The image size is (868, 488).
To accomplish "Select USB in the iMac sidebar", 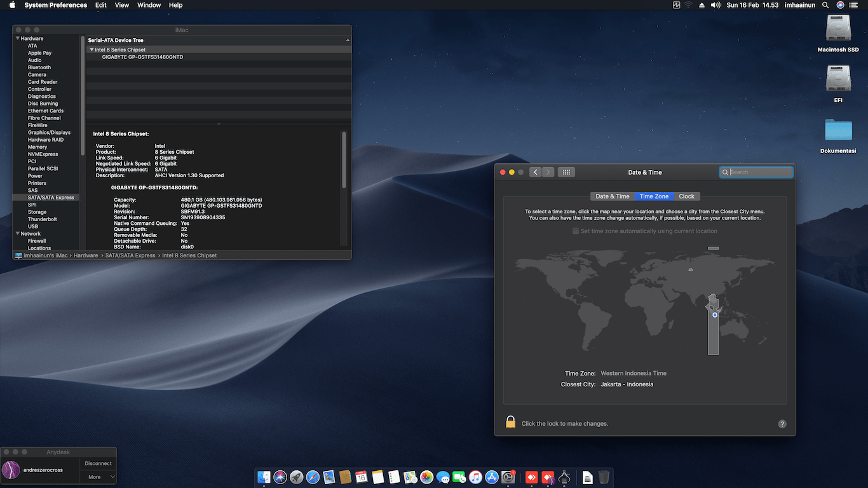I will pos(33,227).
